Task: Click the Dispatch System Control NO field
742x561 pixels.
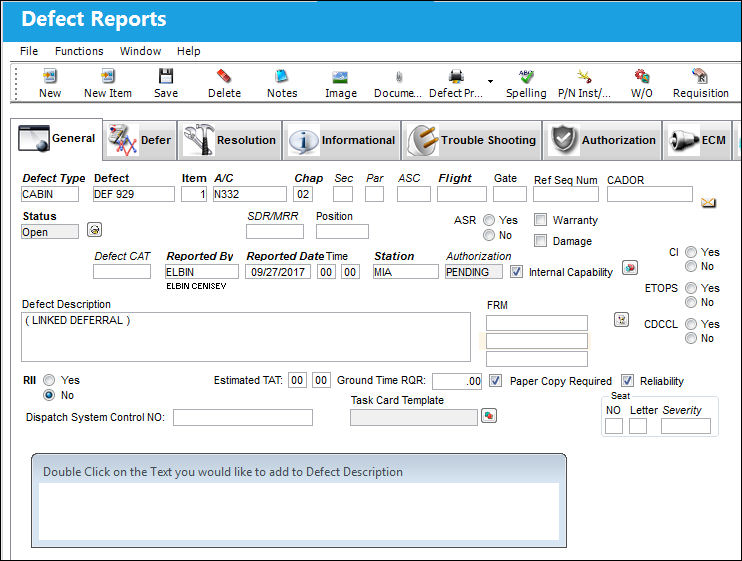Action: click(243, 417)
